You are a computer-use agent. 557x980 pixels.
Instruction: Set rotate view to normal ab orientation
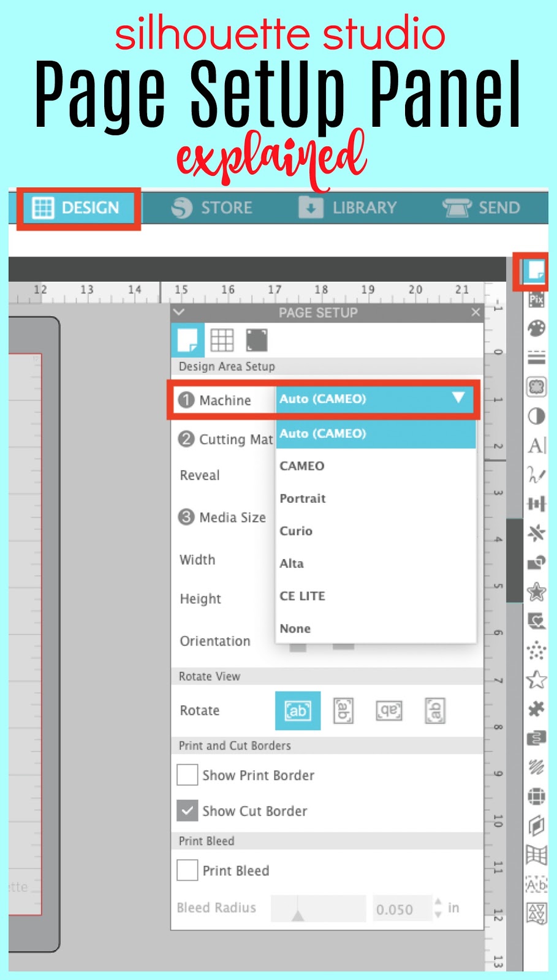(298, 710)
